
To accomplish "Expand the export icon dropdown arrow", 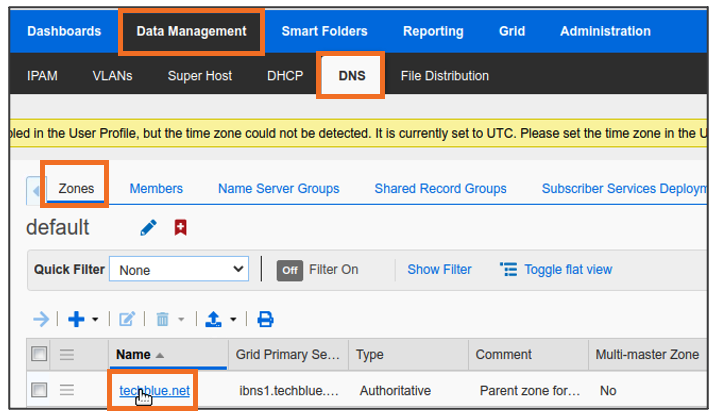I will [x=233, y=320].
